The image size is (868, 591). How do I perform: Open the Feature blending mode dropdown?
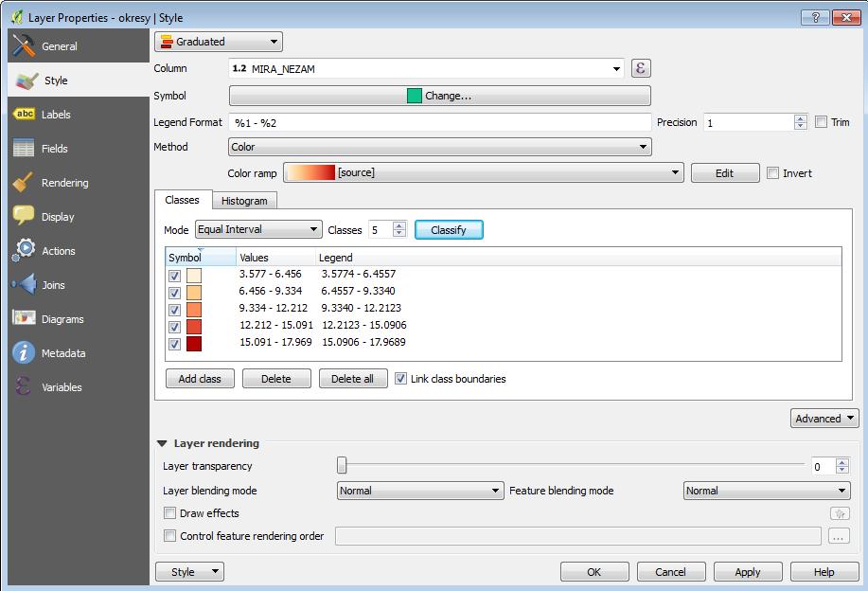coord(767,491)
